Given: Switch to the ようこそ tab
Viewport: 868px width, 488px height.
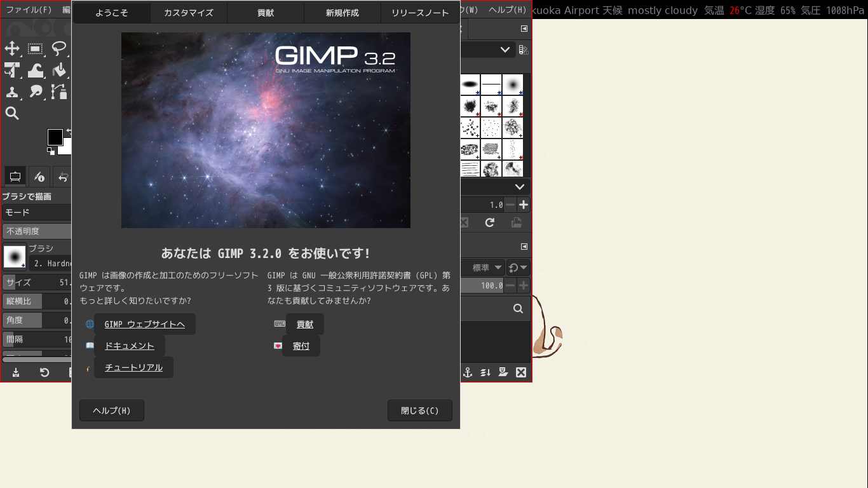Looking at the screenshot, I should [112, 13].
